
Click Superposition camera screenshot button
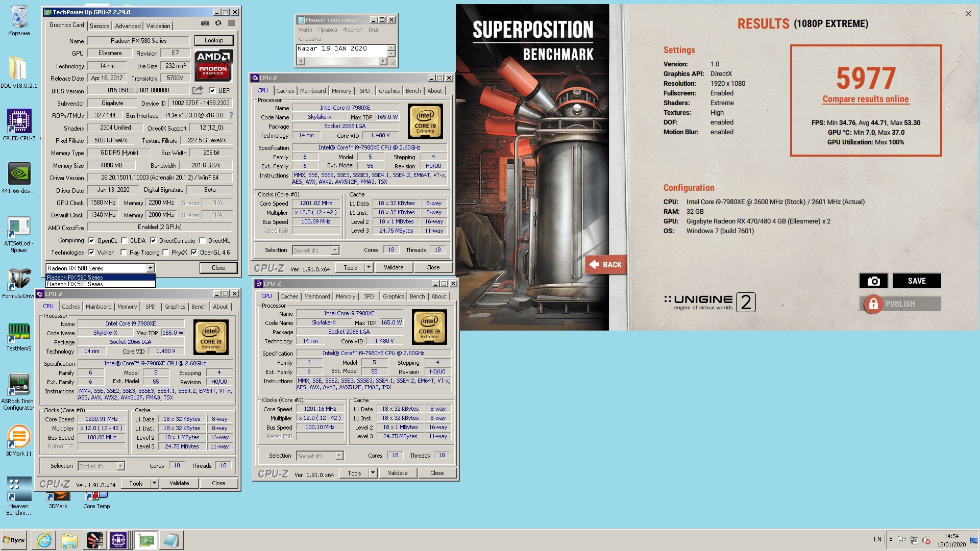pos(873,281)
